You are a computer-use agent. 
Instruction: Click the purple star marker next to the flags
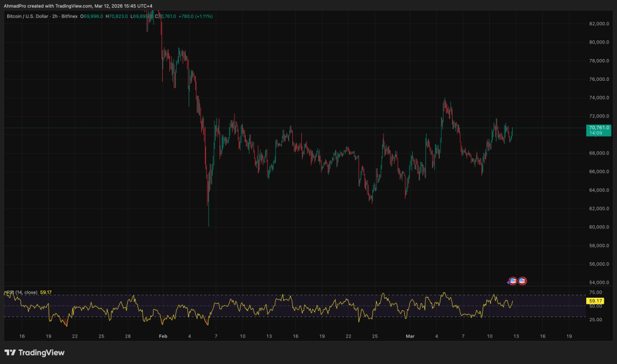508,283
